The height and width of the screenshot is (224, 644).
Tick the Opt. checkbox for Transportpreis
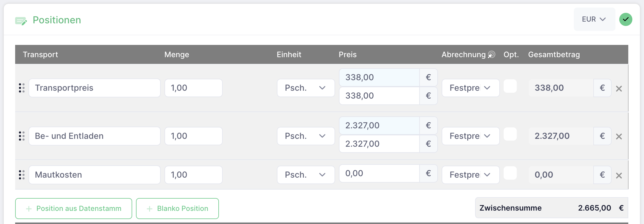(510, 86)
